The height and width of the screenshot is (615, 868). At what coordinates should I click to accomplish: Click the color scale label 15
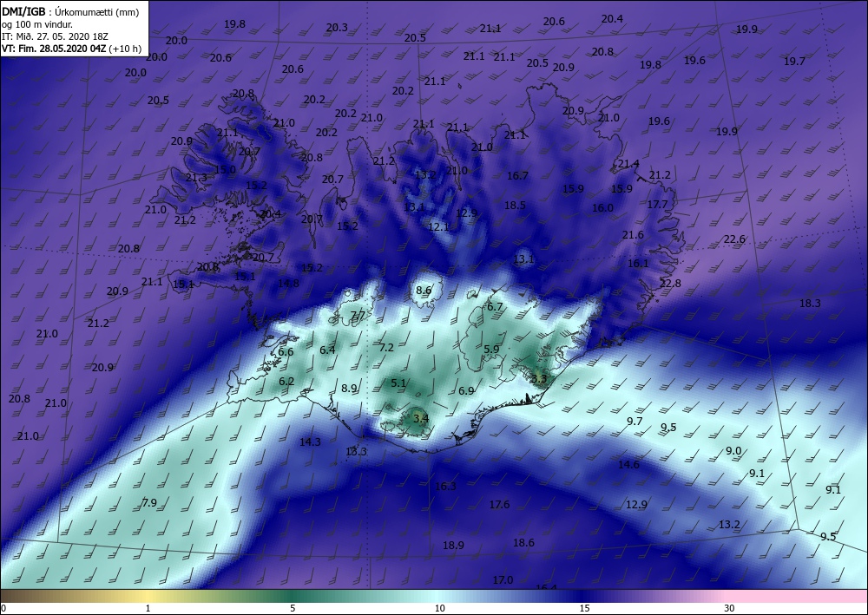click(x=584, y=608)
